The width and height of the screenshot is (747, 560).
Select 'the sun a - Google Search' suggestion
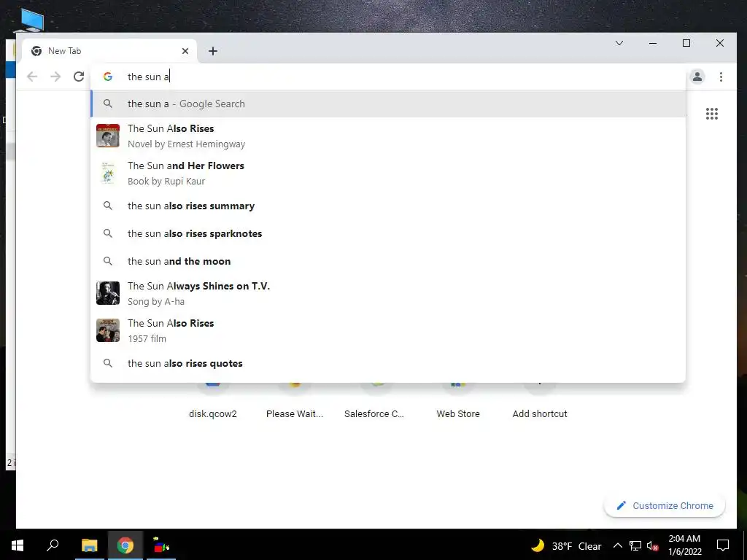pyautogui.click(x=388, y=104)
